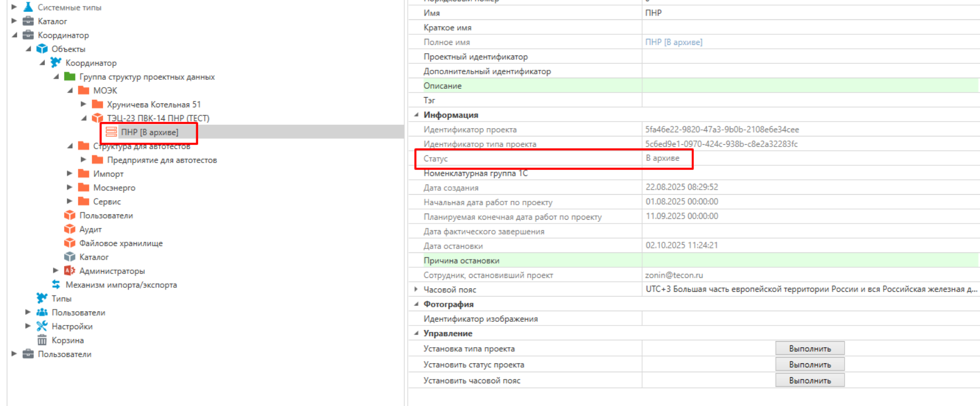Image resolution: width=980 pixels, height=406 pixels.
Task: Expand the Часовой пояс property row
Action: [416, 290]
